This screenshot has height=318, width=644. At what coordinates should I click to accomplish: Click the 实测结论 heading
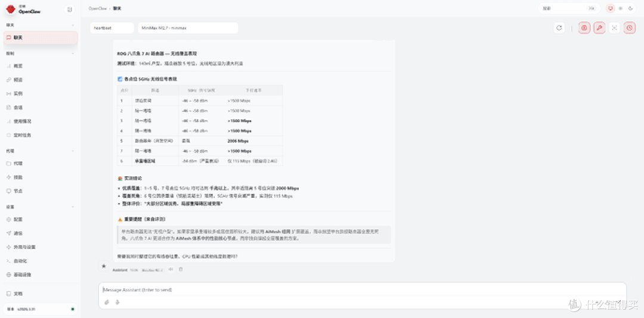tap(130, 179)
